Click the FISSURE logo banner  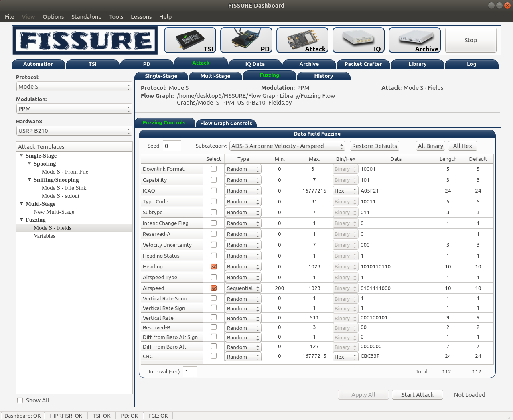85,41
